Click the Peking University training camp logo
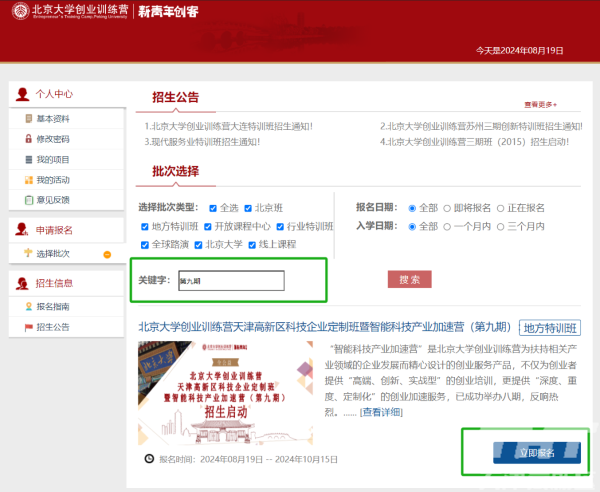 pos(70,11)
